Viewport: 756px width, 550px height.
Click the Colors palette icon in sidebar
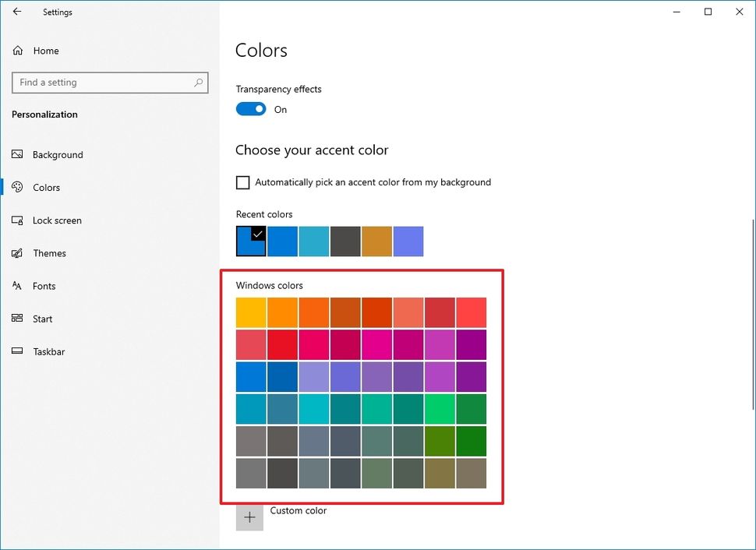pyautogui.click(x=18, y=187)
